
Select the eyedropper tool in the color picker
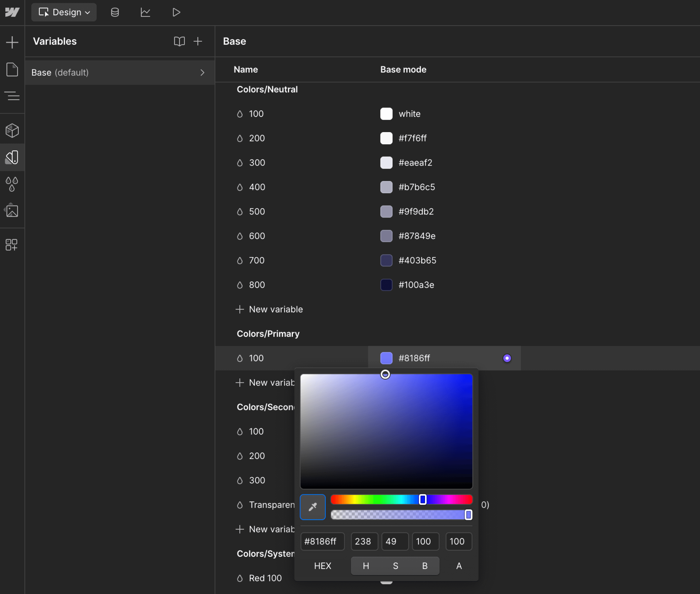312,507
